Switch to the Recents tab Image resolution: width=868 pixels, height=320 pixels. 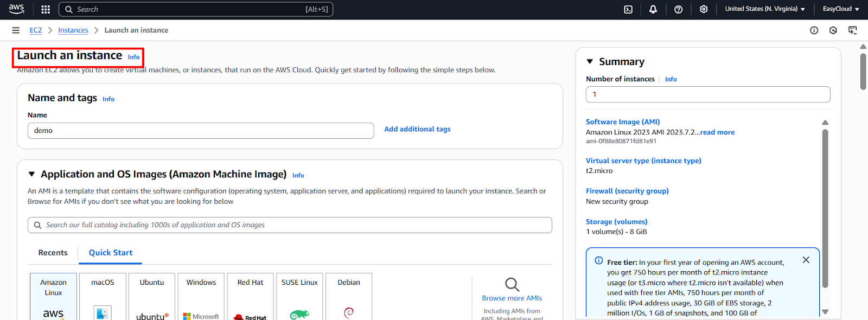(53, 253)
